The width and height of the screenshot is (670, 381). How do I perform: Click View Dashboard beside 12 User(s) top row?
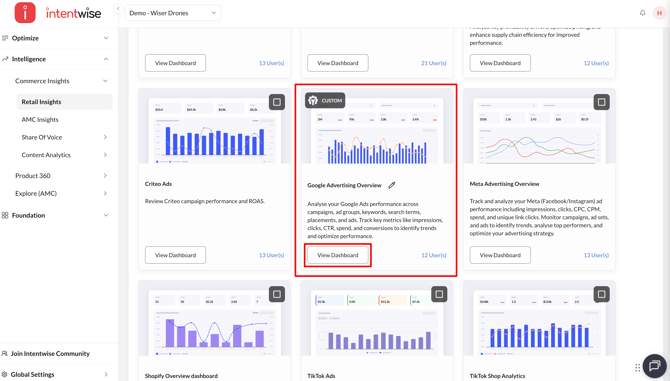click(500, 63)
